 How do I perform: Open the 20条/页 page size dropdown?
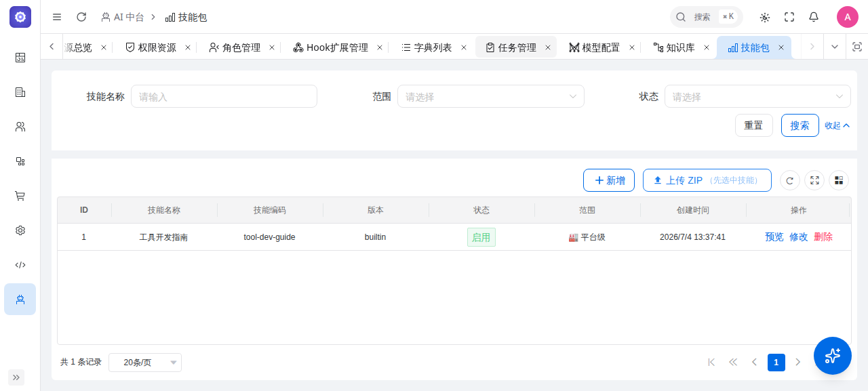(x=145, y=363)
